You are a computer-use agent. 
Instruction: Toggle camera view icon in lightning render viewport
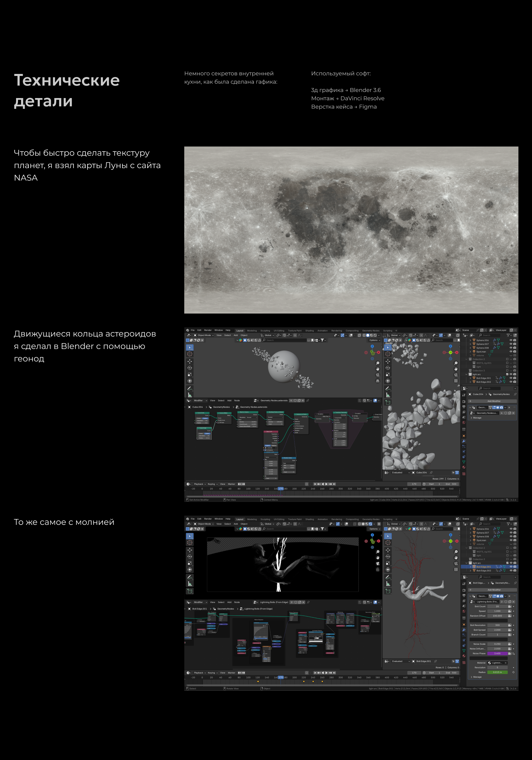pos(377,563)
